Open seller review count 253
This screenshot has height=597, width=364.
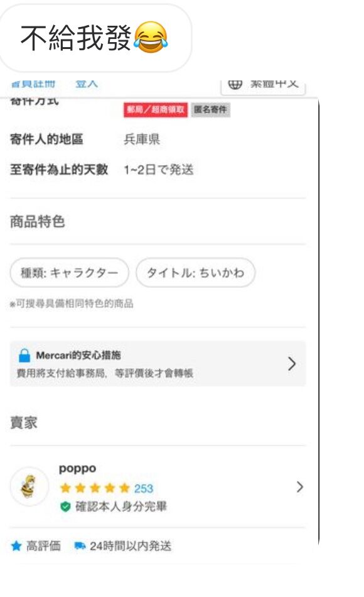tap(143, 488)
